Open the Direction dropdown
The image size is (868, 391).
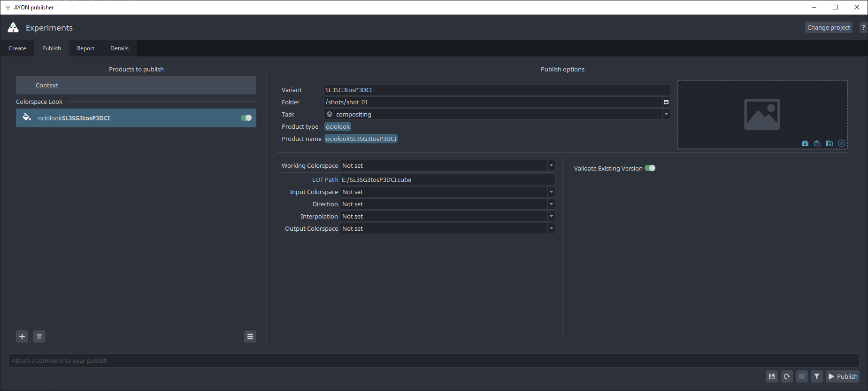(x=447, y=204)
